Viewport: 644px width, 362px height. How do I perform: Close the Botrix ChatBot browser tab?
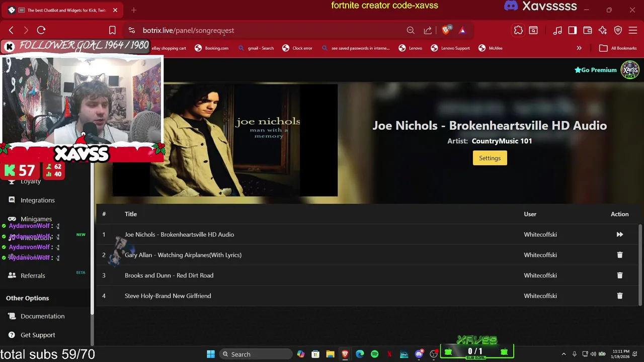(115, 10)
